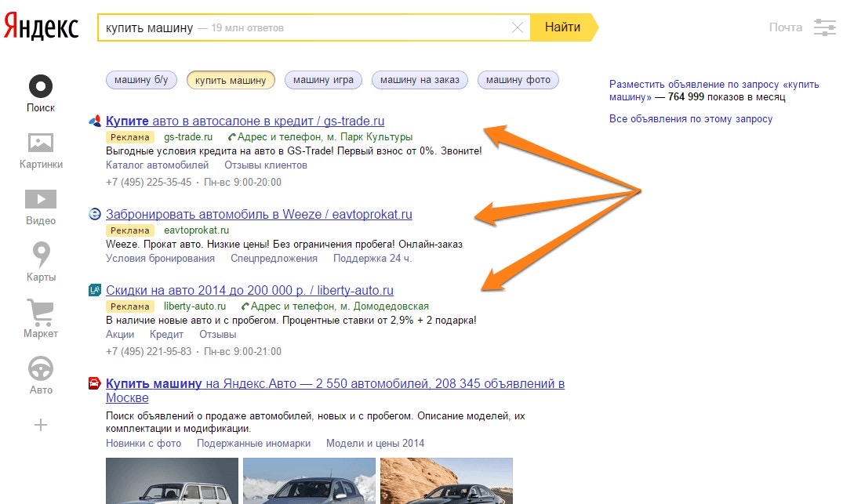Viewport: 843px width, 504px height.
Task: Open the Поиск search icon in sidebar
Action: pos(41,86)
